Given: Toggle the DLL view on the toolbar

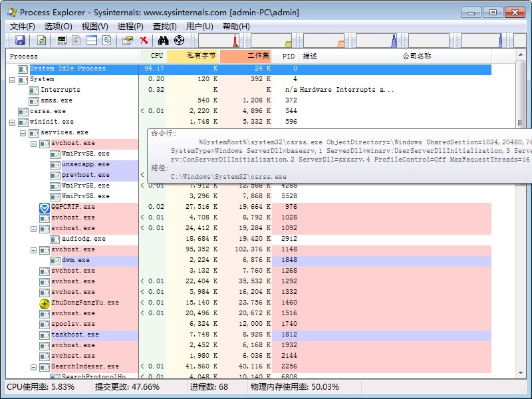Looking at the screenshot, I should pos(107,41).
